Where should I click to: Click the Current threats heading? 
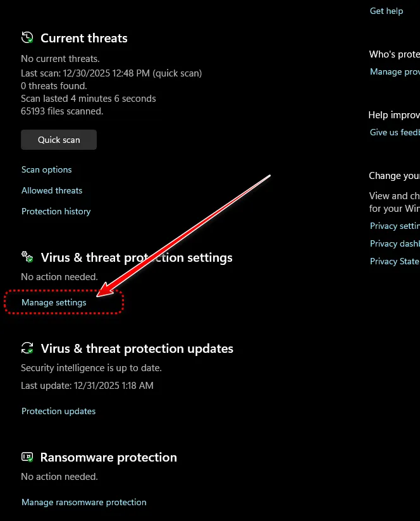[x=84, y=38]
